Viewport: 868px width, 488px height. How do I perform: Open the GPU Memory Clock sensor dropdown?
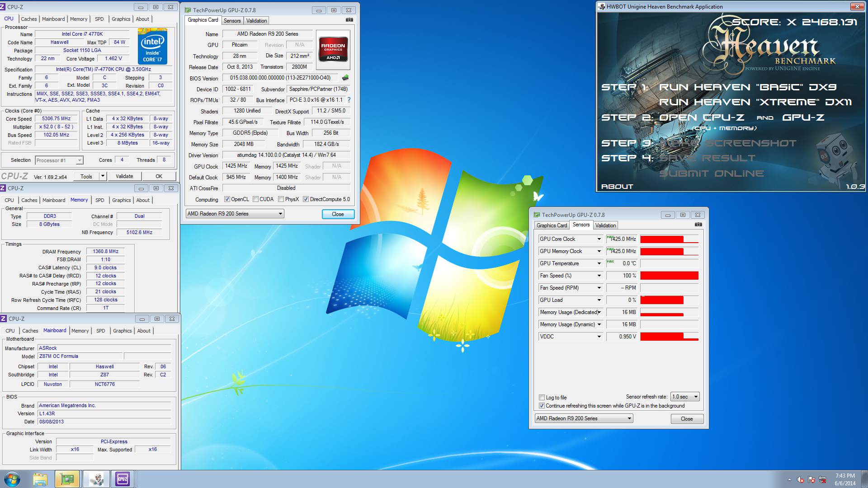(x=599, y=251)
